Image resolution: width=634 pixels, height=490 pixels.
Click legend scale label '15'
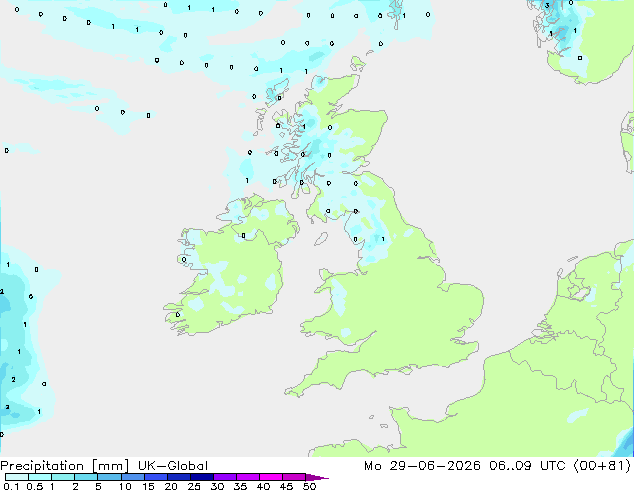pyautogui.click(x=148, y=486)
